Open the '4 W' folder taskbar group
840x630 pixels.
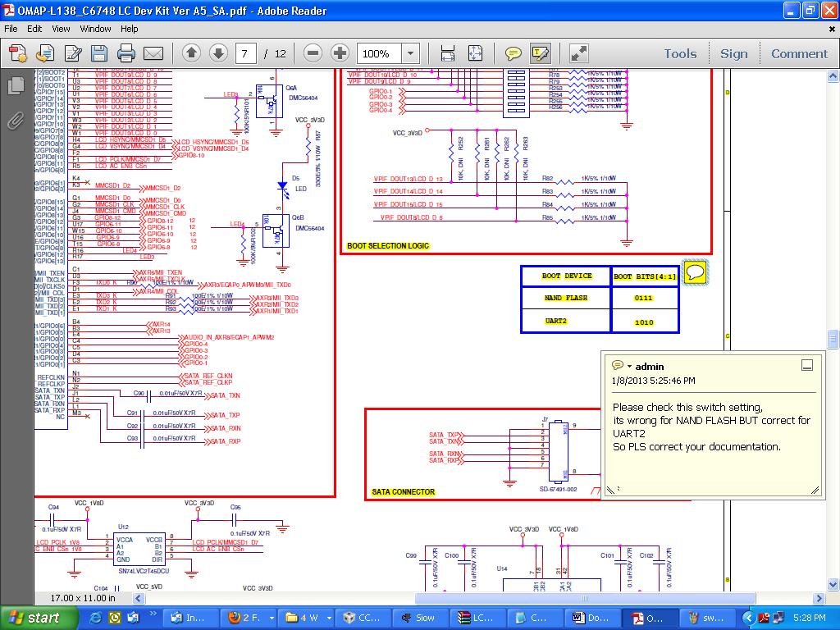pos(308,618)
